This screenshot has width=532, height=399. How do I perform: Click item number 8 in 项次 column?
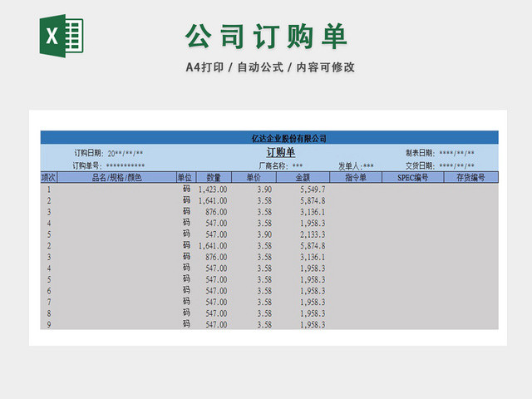pyautogui.click(x=49, y=313)
